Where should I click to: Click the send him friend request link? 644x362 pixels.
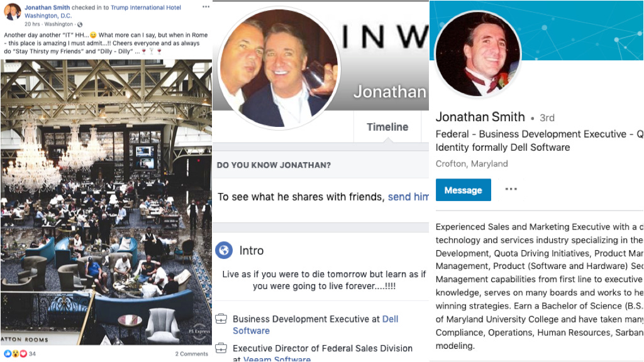tap(408, 197)
